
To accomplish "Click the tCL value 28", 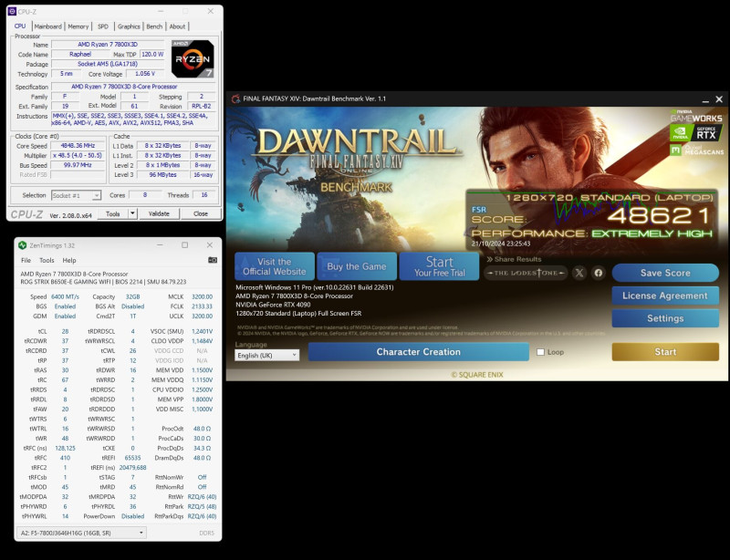I will pyautogui.click(x=65, y=331).
